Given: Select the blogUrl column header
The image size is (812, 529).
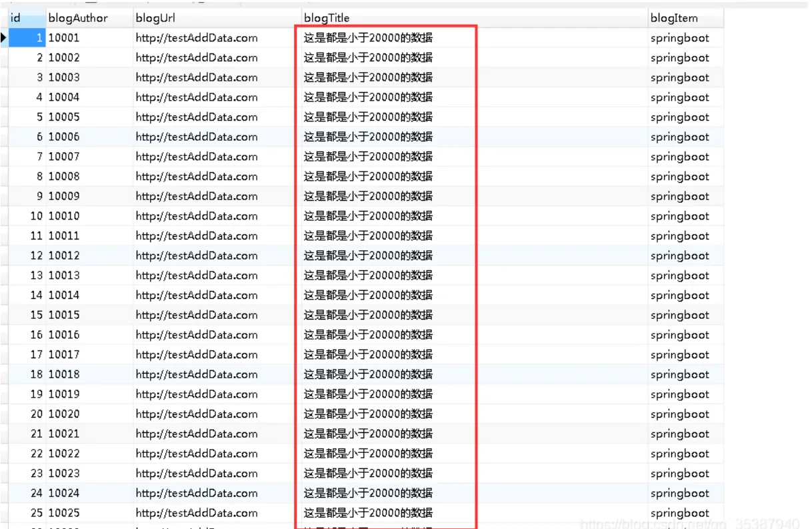Looking at the screenshot, I should pyautogui.click(x=217, y=18).
